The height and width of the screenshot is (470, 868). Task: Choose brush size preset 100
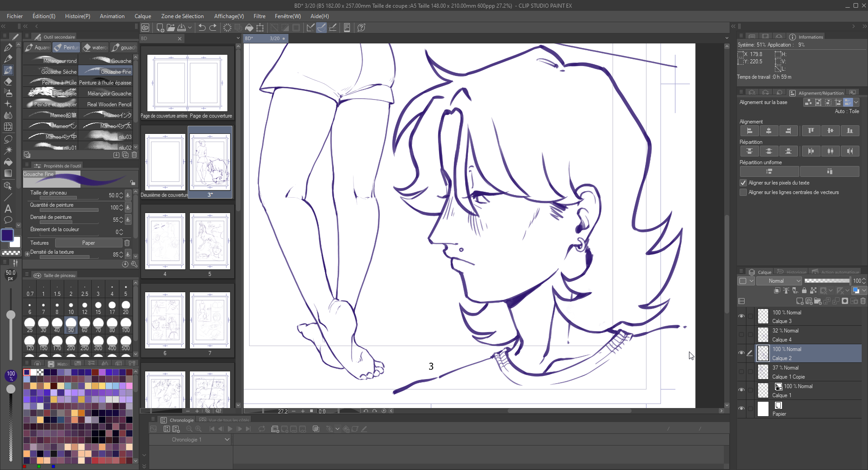tap(126, 324)
